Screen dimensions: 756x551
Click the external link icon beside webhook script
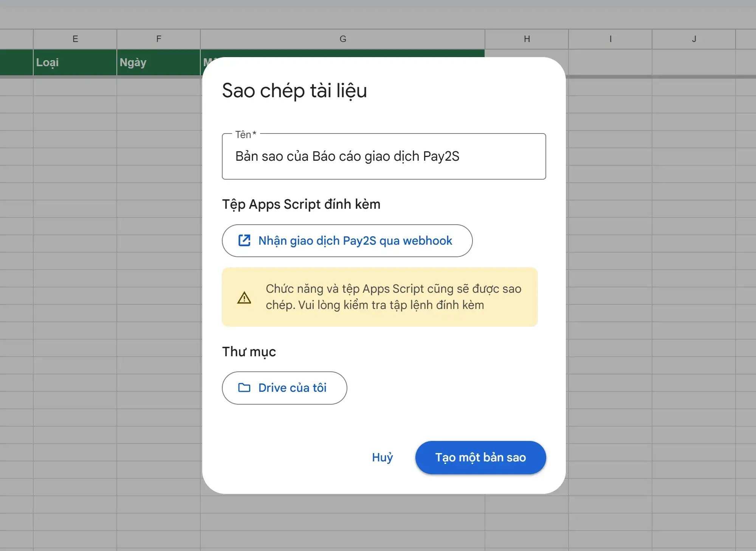tap(244, 241)
